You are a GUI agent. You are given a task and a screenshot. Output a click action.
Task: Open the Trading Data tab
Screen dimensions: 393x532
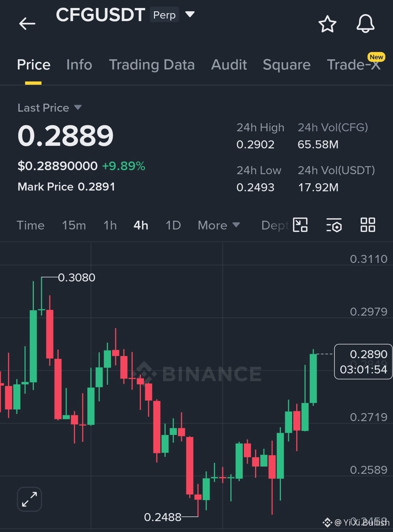click(152, 65)
